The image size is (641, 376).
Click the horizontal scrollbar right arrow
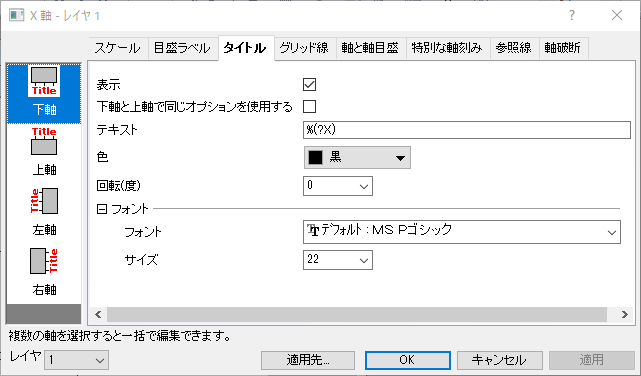tap(624, 314)
